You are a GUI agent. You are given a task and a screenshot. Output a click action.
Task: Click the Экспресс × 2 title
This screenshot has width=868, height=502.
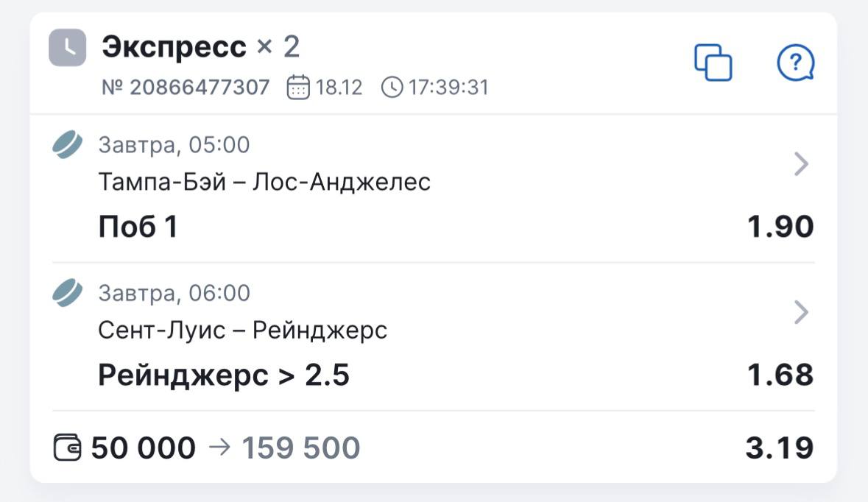(200, 48)
